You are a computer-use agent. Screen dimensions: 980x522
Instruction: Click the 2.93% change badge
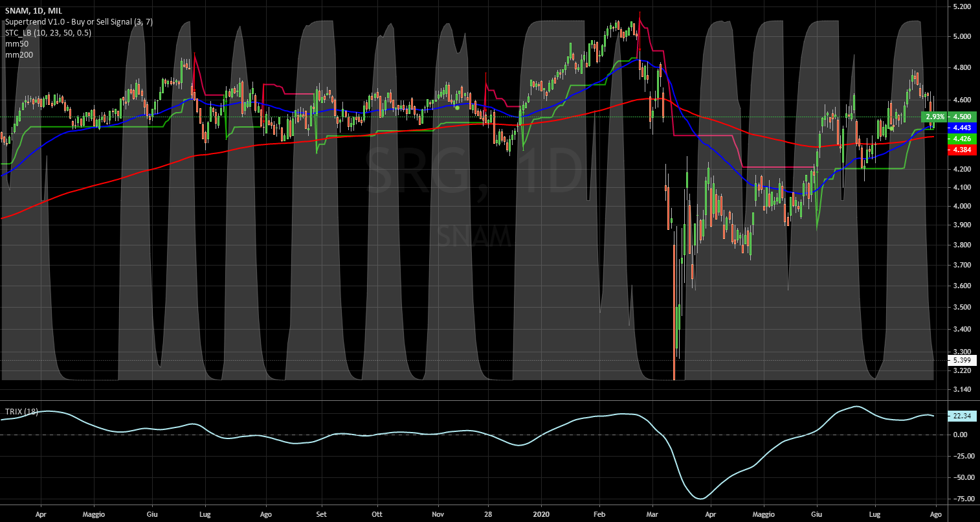935,117
